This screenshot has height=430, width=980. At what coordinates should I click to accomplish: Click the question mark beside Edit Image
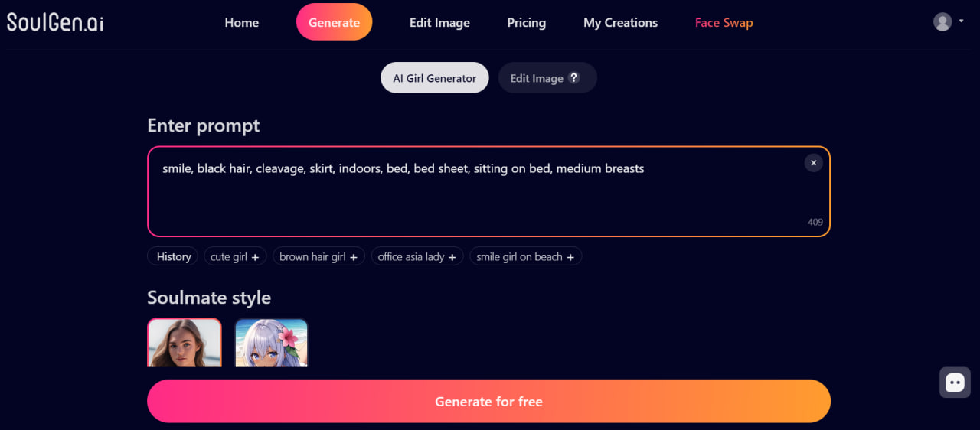(x=573, y=77)
